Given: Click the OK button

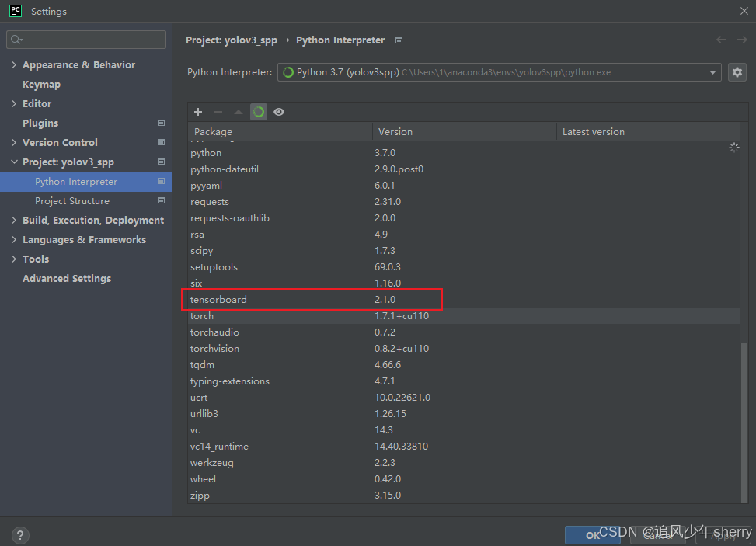Looking at the screenshot, I should tap(593, 535).
